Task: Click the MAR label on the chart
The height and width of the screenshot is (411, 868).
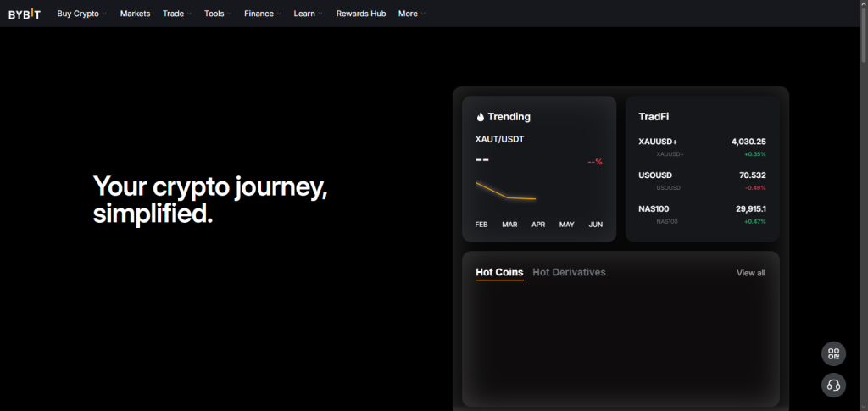Action: pyautogui.click(x=509, y=225)
